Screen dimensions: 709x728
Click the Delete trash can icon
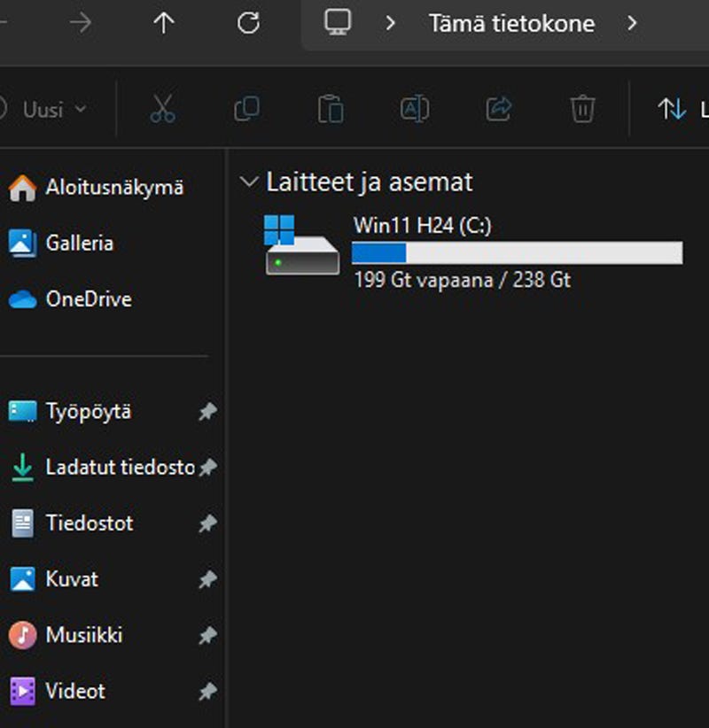pyautogui.click(x=582, y=109)
